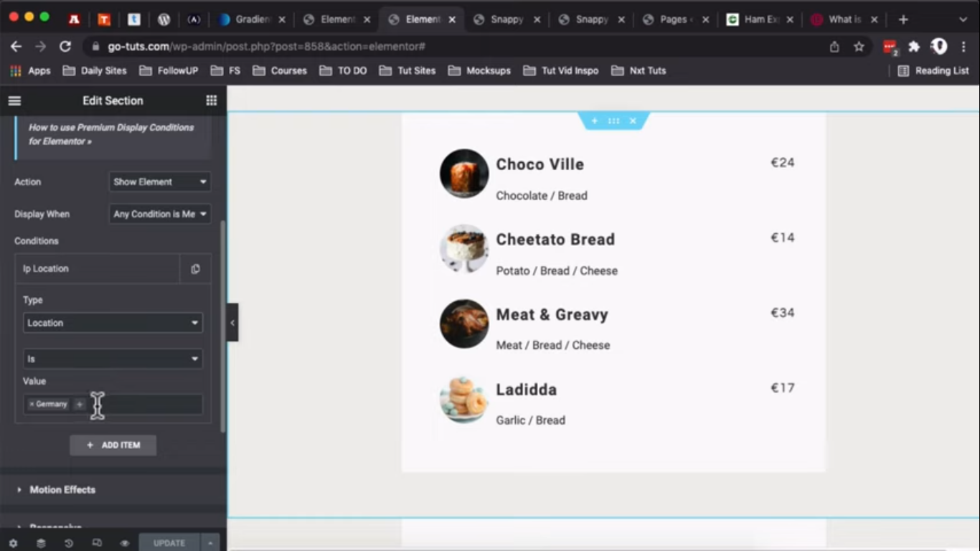This screenshot has height=551, width=980.
Task: Bookmark this page with star
Action: (x=859, y=47)
